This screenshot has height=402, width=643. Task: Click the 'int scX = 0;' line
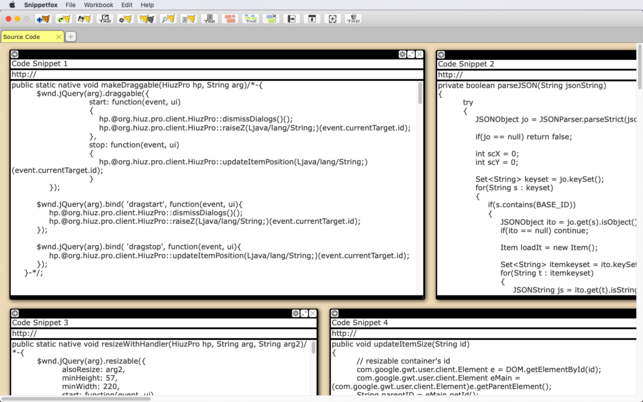click(x=497, y=153)
